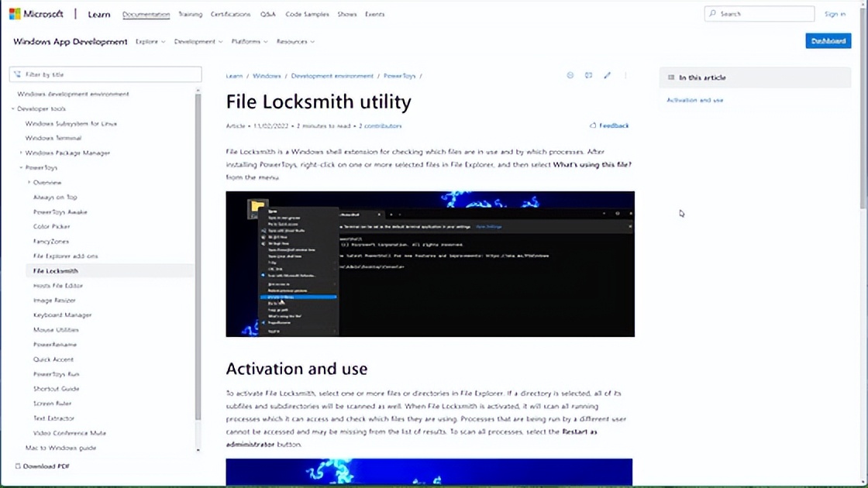Click the edit pencil icon above the article

click(x=607, y=76)
